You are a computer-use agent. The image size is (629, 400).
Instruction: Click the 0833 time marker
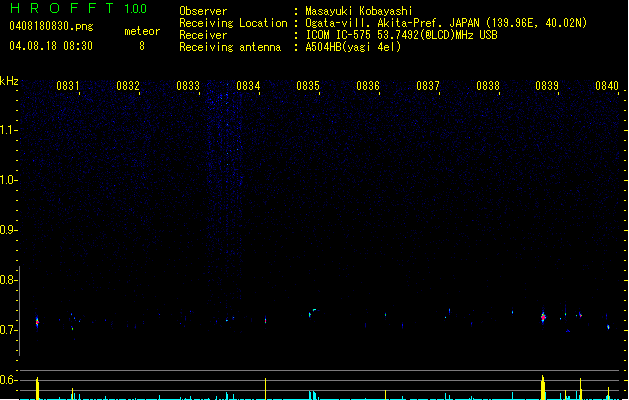188,86
